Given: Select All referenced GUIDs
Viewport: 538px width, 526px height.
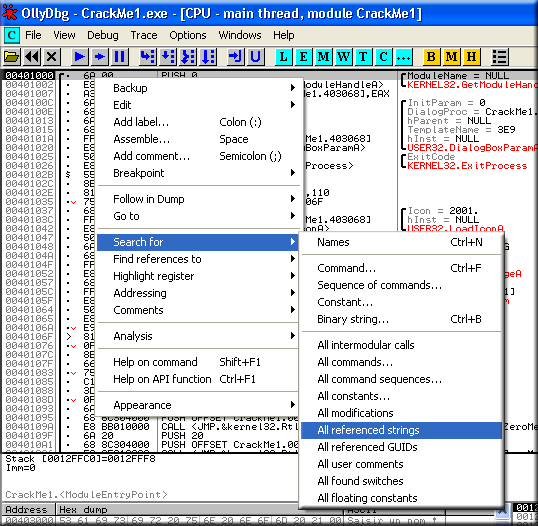Looking at the screenshot, I should (x=401, y=447).
